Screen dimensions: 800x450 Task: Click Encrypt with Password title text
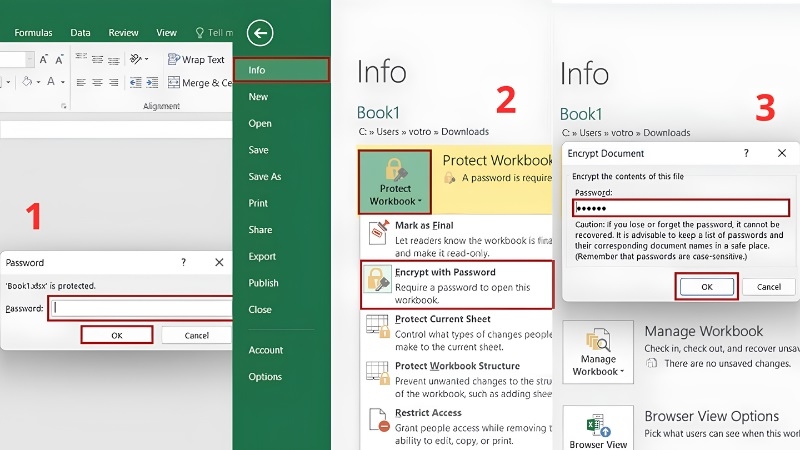445,272
